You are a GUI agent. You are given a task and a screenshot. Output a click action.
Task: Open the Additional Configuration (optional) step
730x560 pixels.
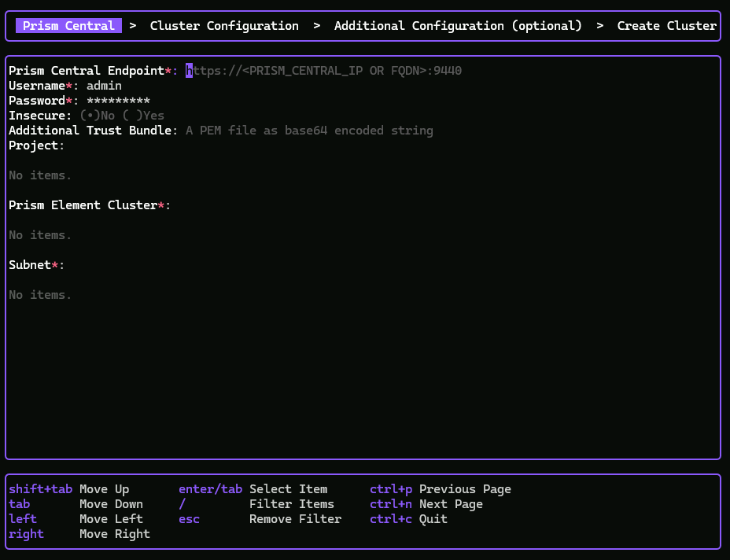click(x=458, y=26)
